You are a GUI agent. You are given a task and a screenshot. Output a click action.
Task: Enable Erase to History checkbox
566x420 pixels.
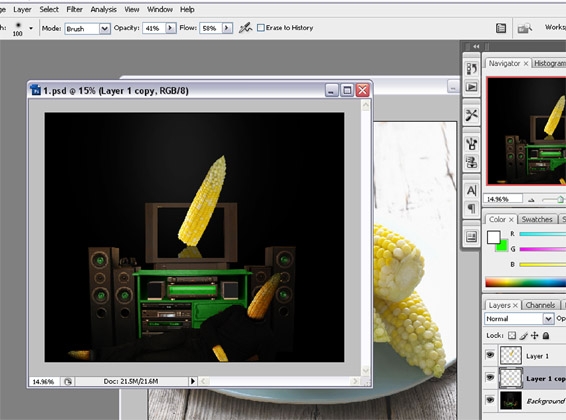tap(261, 28)
